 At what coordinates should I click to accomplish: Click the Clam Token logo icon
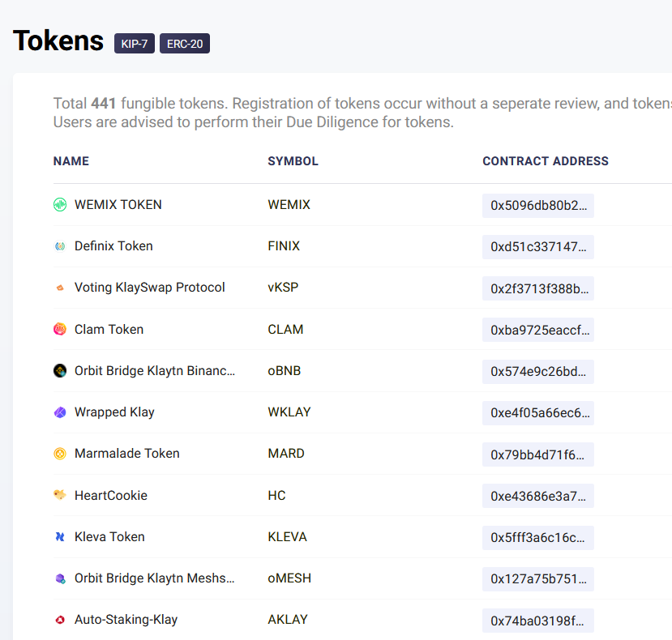[x=60, y=330]
